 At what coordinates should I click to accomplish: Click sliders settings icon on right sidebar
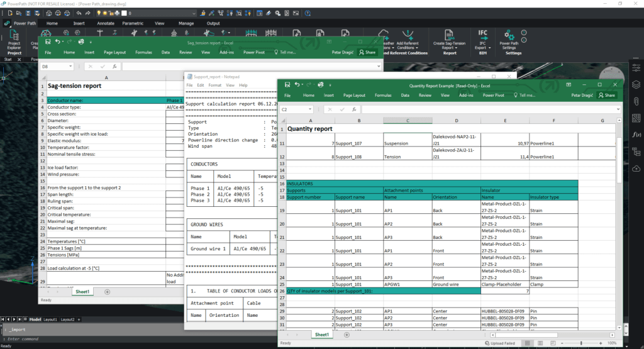click(x=636, y=68)
